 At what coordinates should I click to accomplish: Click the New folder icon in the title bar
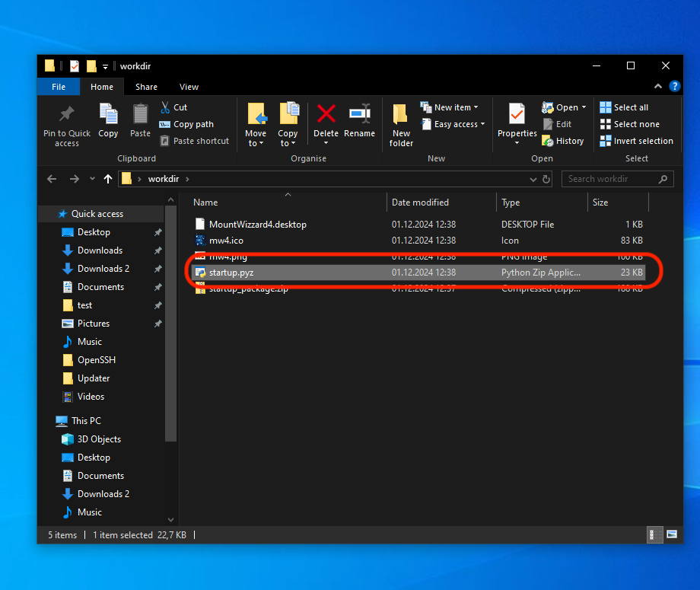pos(91,66)
